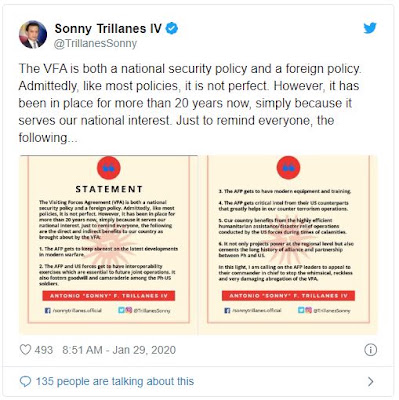The image size is (399, 400).
Task: Open the left statement image
Action: [x=108, y=245]
